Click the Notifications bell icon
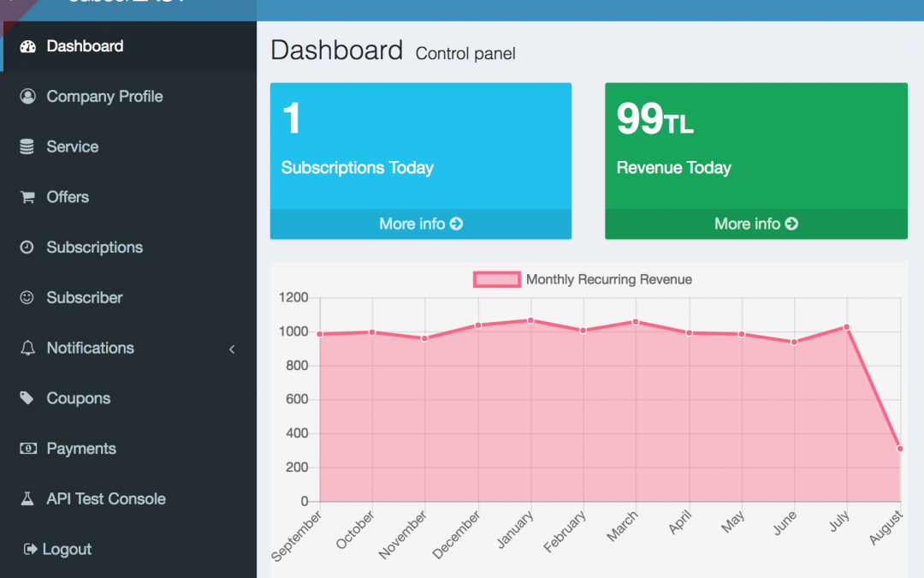The image size is (924, 578). [28, 348]
